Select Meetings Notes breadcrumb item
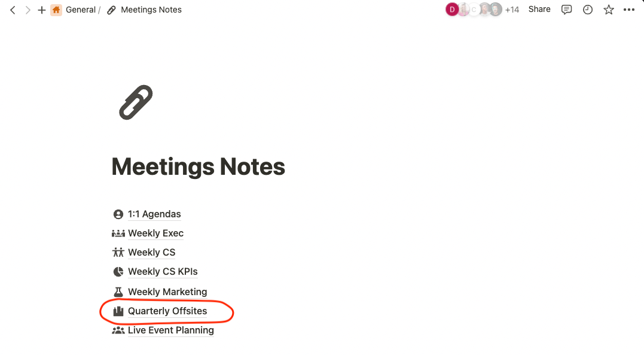Viewport: 644px width, 355px height. [x=151, y=10]
